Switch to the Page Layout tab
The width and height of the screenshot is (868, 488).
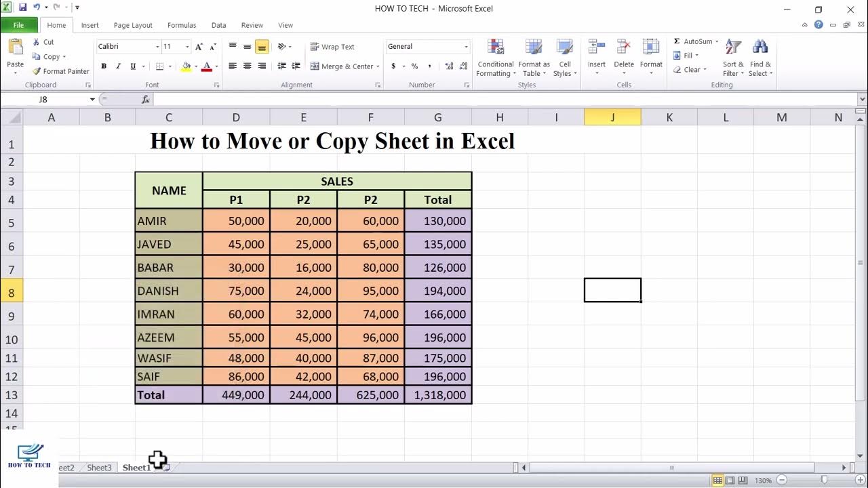133,25
